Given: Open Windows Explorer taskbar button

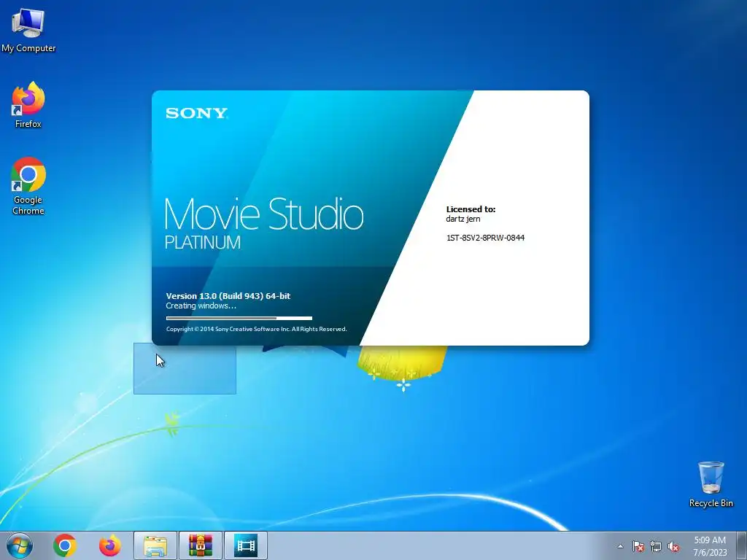Looking at the screenshot, I should (x=155, y=545).
